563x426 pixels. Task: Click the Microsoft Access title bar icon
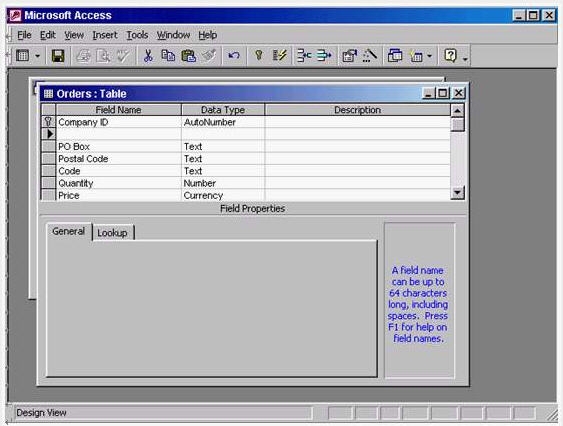click(x=15, y=15)
